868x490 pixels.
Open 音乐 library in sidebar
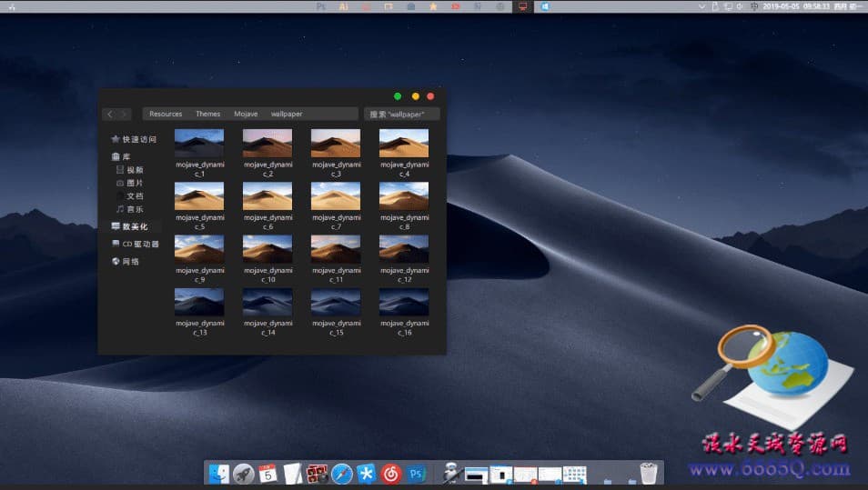[129, 209]
